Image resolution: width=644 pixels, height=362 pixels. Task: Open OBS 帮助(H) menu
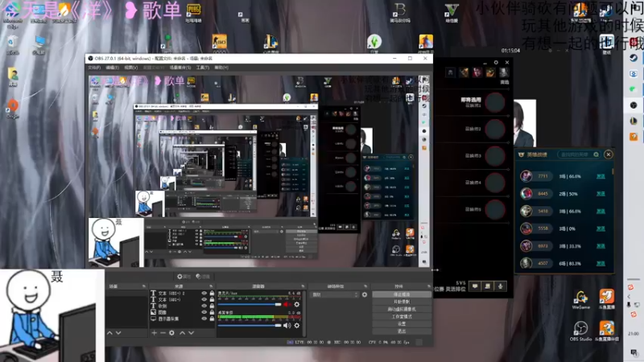(x=221, y=68)
